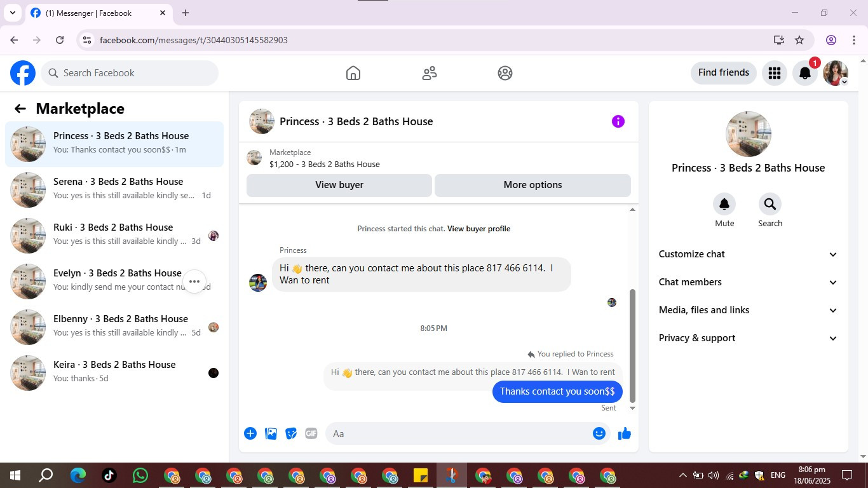This screenshot has height=488, width=868.
Task: Search in conversation using magnifier icon
Action: 770,204
